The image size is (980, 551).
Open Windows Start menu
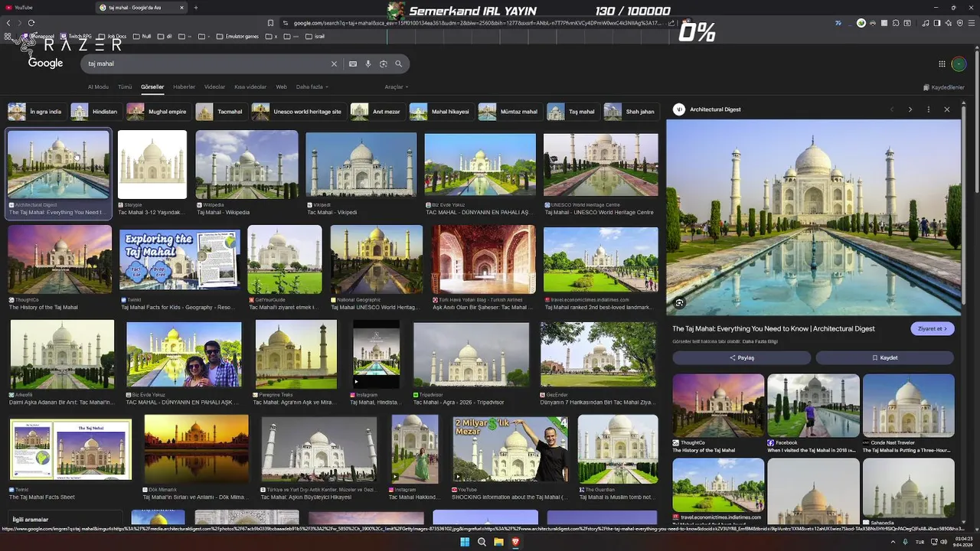(x=465, y=542)
